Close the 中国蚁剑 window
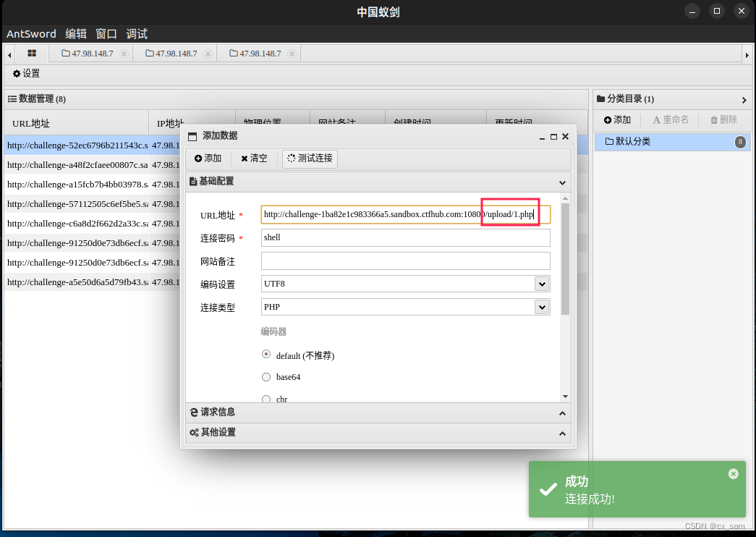The width and height of the screenshot is (756, 537). click(742, 11)
